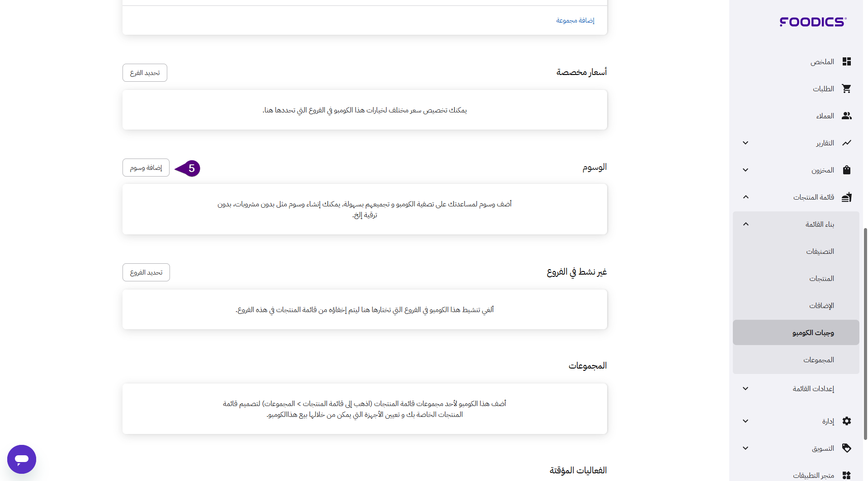
Task: Click the reports trend line icon
Action: pos(846,143)
